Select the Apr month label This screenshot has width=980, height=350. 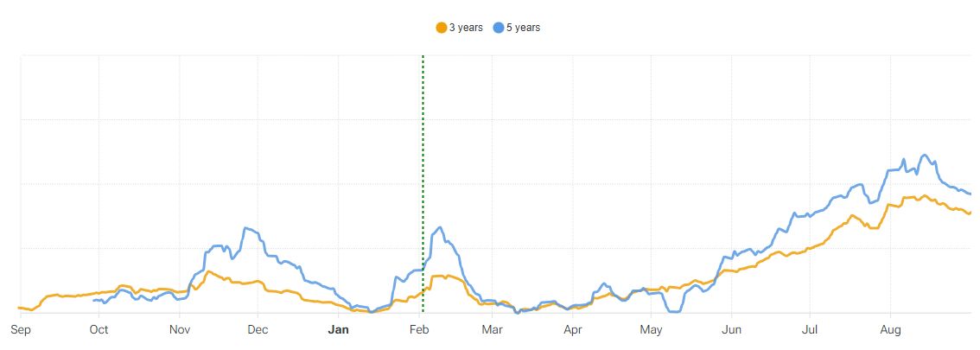pos(572,329)
